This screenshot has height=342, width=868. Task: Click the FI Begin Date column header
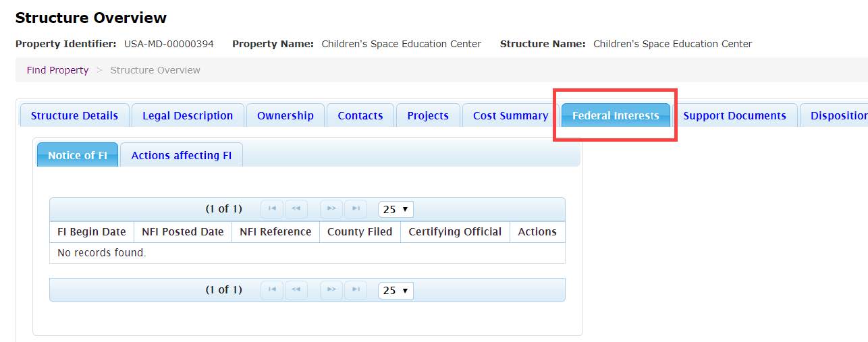[92, 231]
